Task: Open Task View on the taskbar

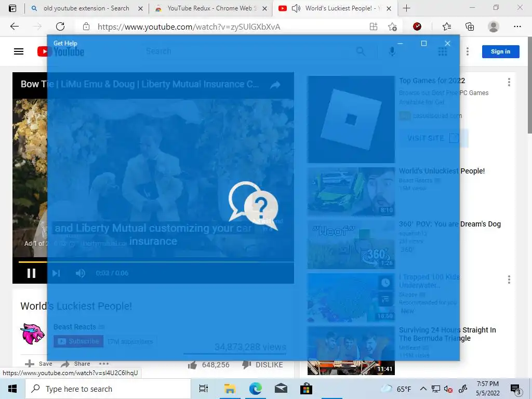Action: (x=204, y=389)
